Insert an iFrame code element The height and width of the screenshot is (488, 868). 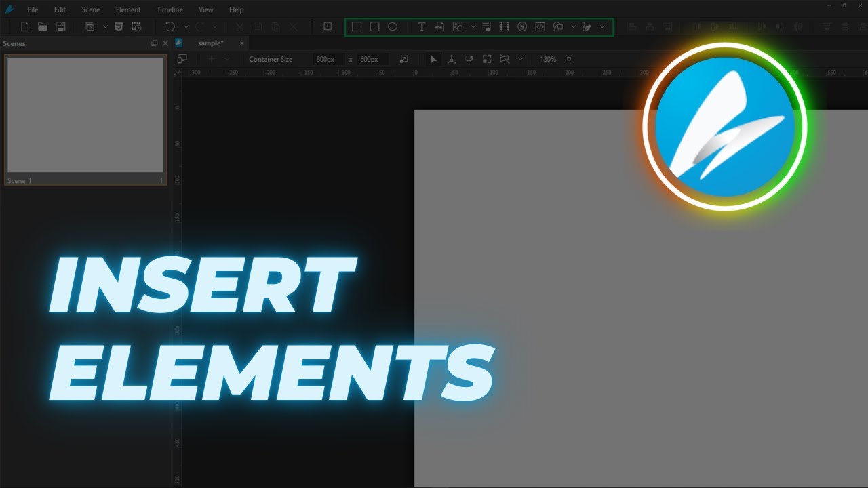(x=540, y=27)
